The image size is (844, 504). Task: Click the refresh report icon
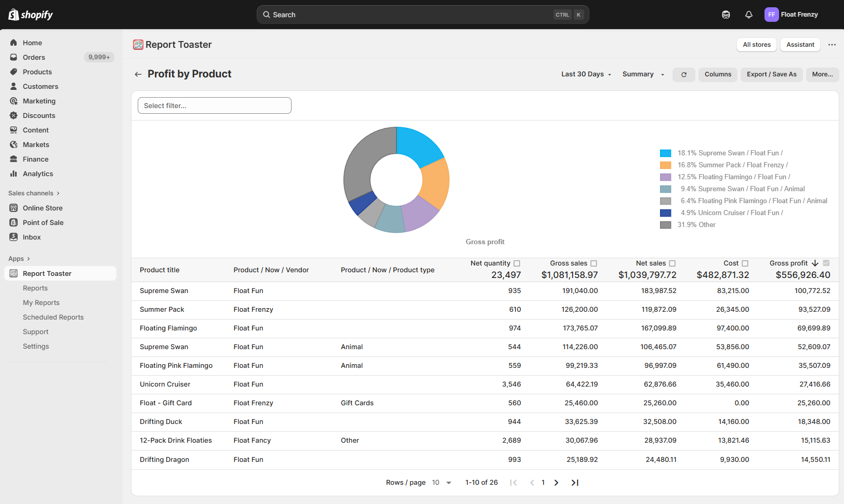(x=683, y=75)
